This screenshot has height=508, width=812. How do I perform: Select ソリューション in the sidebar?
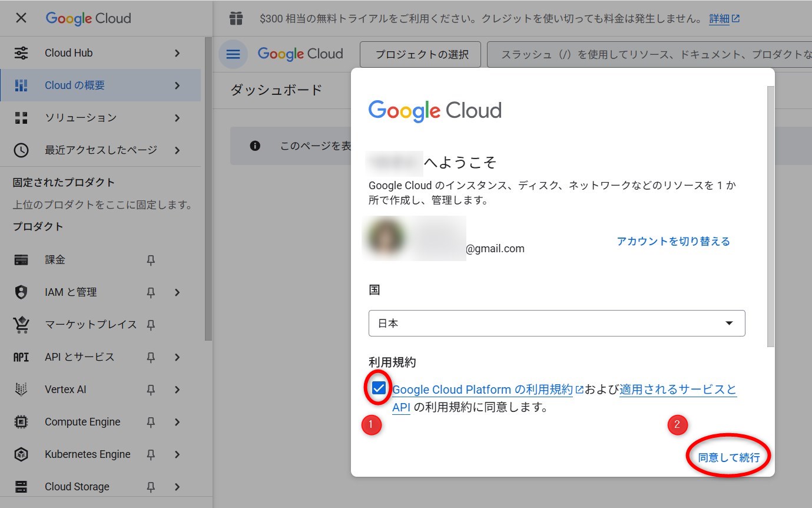tap(81, 118)
